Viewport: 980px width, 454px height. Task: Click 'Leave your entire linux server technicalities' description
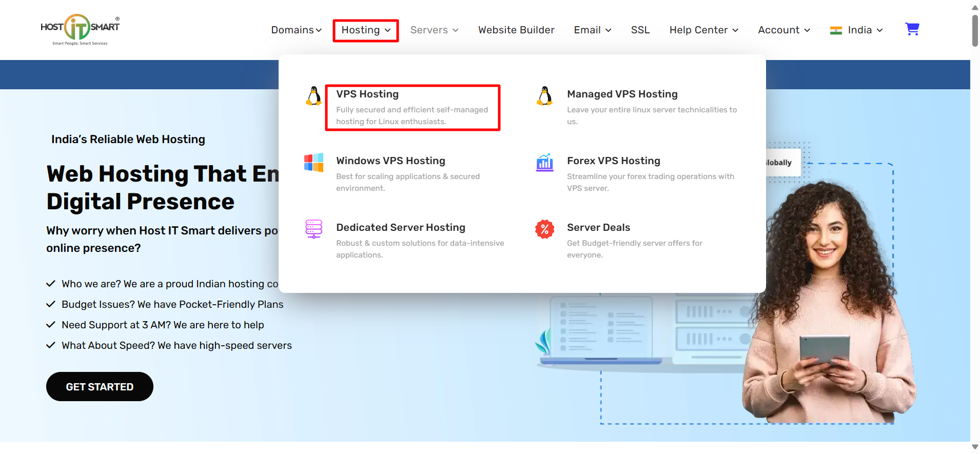[x=652, y=115]
